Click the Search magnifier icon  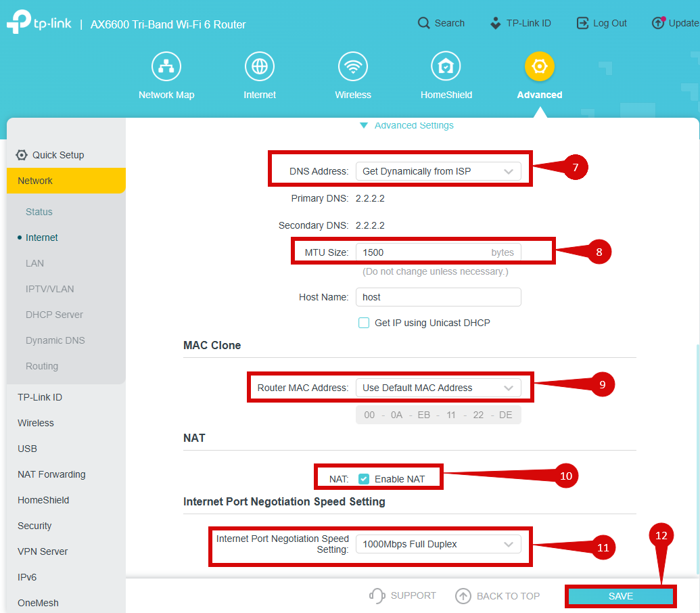pos(424,23)
